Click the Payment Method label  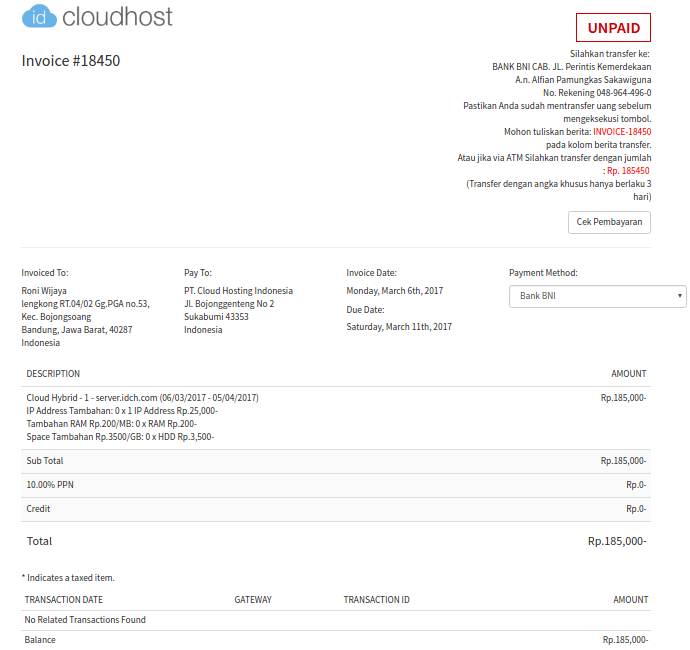[543, 273]
